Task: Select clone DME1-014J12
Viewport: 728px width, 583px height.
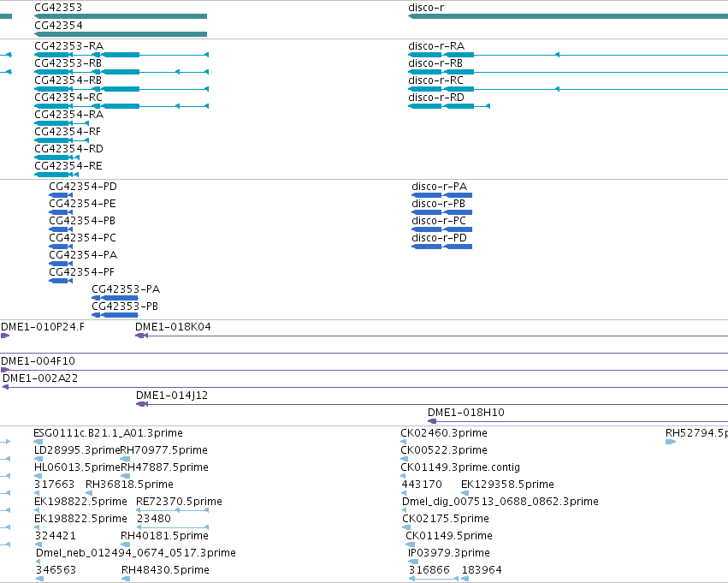Action: click(x=432, y=404)
